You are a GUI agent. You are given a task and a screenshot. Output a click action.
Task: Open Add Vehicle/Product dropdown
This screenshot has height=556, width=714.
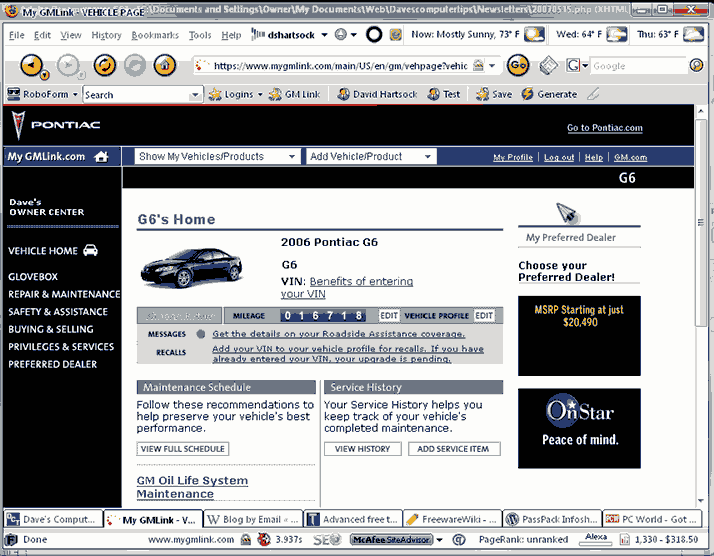(x=371, y=156)
